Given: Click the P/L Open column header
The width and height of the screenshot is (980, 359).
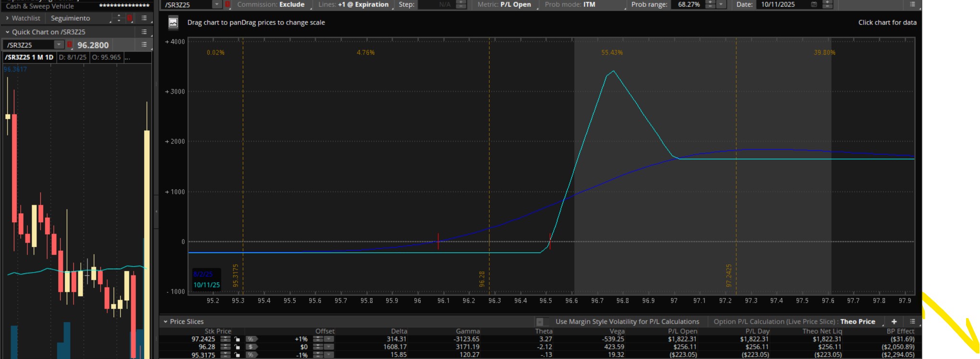Looking at the screenshot, I should coord(682,331).
